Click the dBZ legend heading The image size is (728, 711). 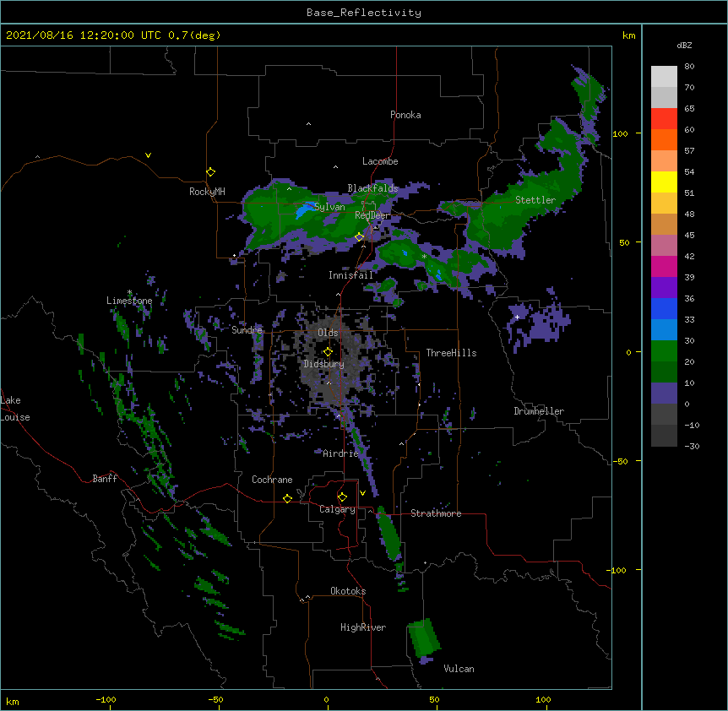click(x=684, y=46)
